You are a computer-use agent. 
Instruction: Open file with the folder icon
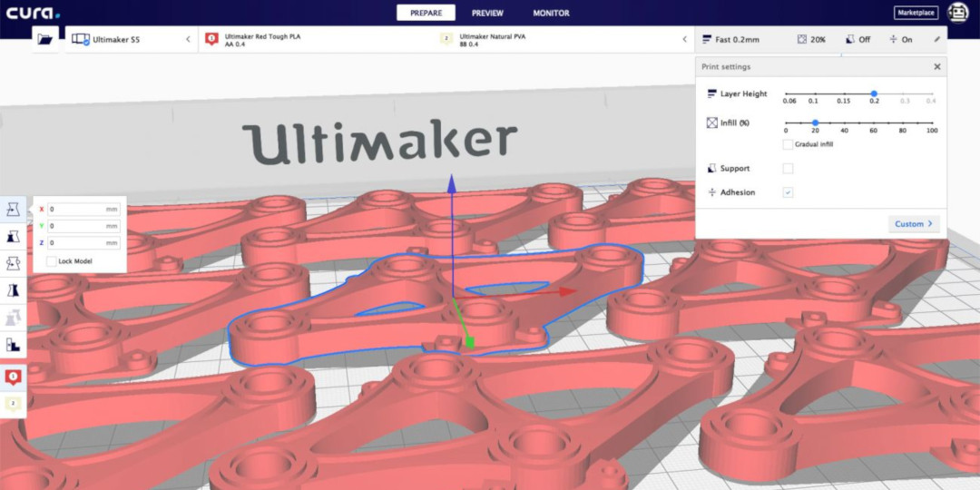pos(45,39)
